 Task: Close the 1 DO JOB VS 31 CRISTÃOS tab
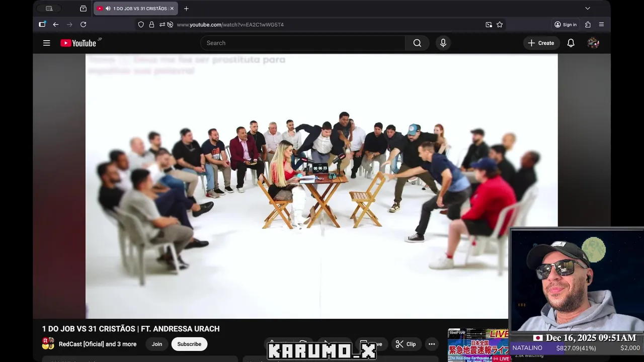(x=172, y=9)
